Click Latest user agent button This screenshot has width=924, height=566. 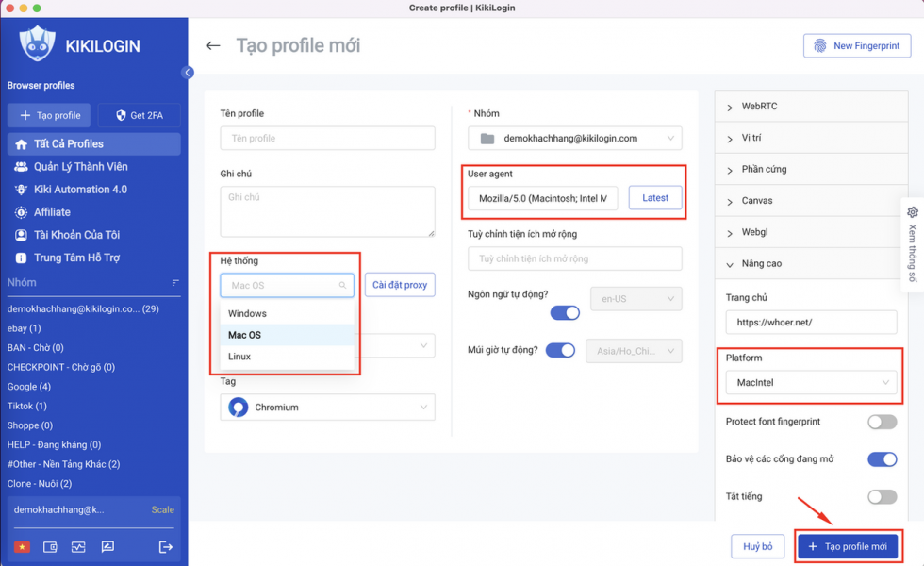655,198
